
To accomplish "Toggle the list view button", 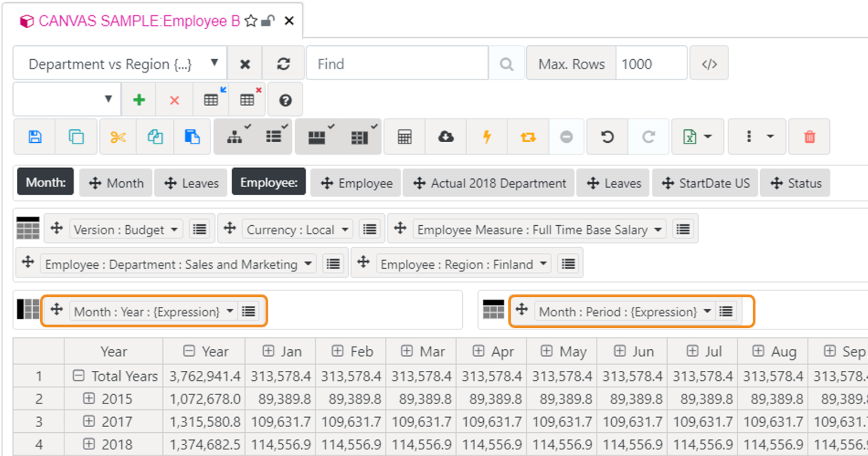I will (x=273, y=136).
